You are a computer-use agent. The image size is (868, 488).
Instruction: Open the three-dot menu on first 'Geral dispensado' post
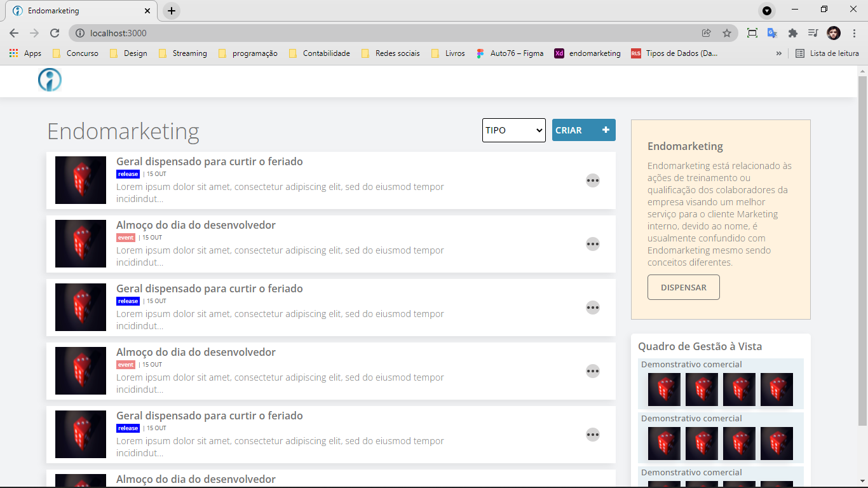[593, 180]
